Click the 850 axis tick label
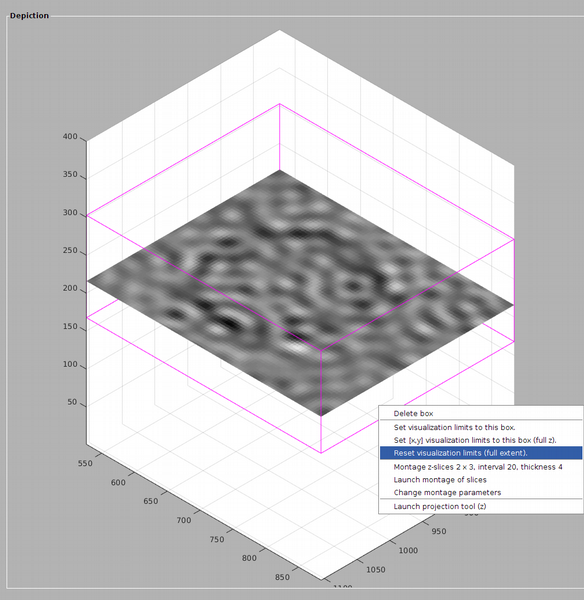The height and width of the screenshot is (600, 584). coord(282,577)
